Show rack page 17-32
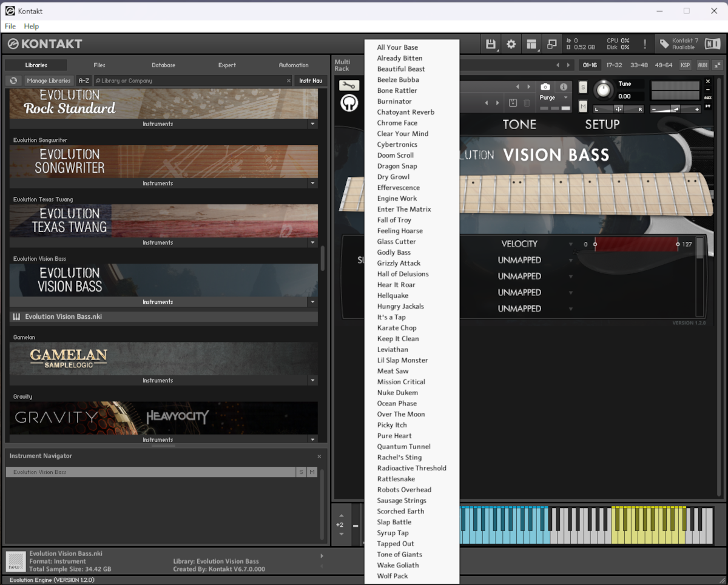 pos(614,65)
